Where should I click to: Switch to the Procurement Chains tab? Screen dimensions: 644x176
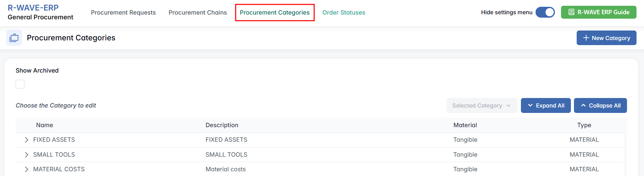198,13
